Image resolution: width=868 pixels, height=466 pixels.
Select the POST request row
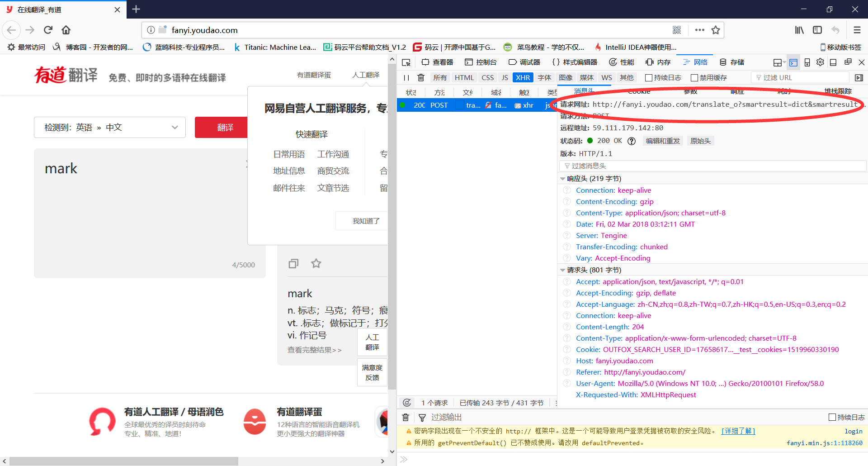click(477, 105)
